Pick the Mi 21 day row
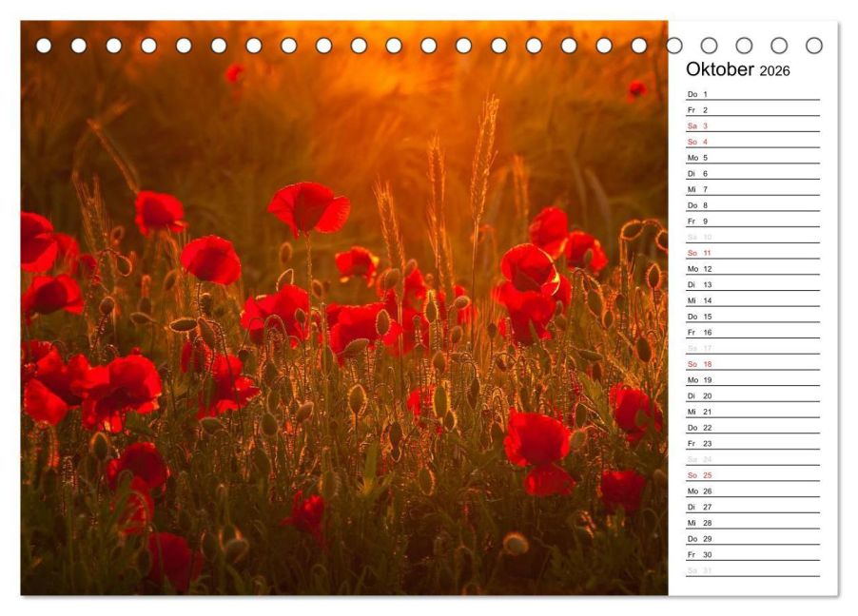858x616 pixels. (753, 412)
